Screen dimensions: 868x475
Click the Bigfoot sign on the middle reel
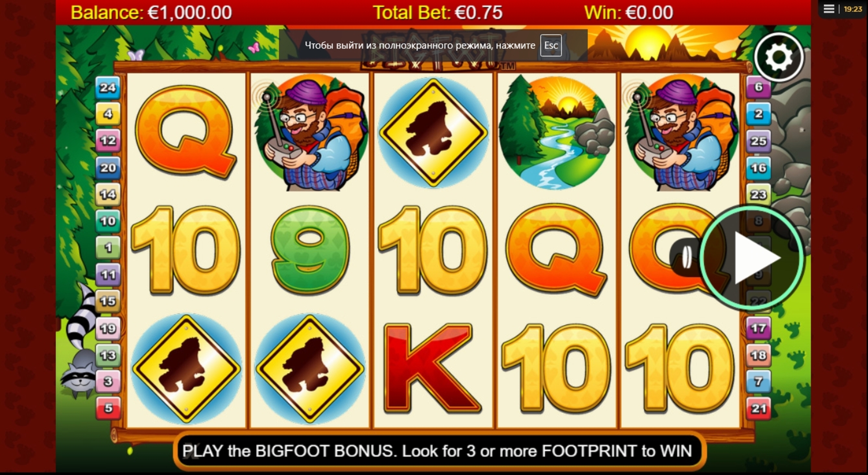pos(433,133)
